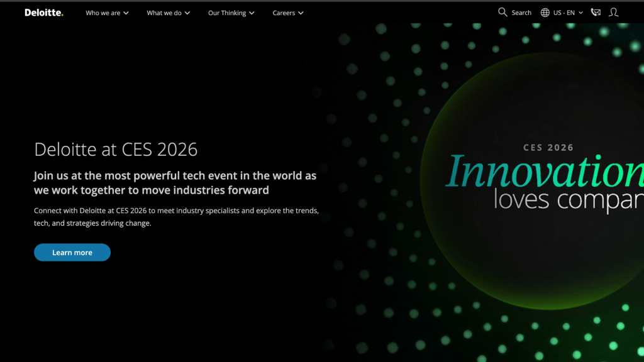Expand the What we do chevron
644x362 pixels.
pos(186,12)
